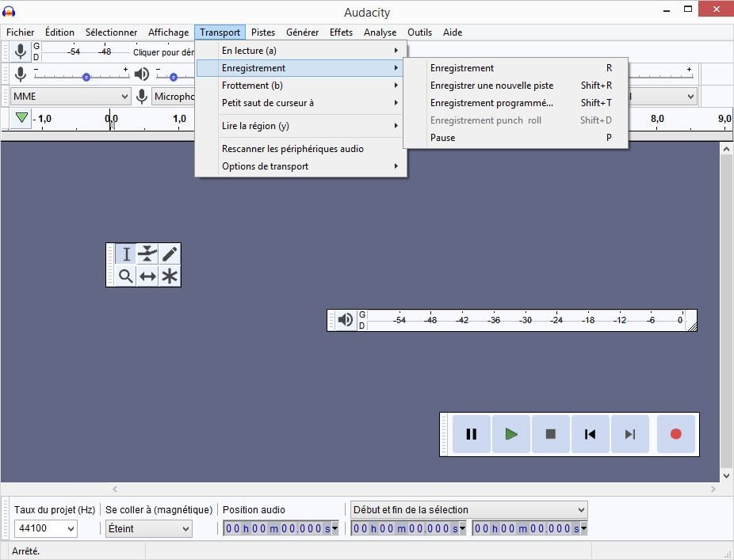Choose 'Rescanner les périphériques audio'
Image resolution: width=734 pixels, height=560 pixels.
pos(301,149)
